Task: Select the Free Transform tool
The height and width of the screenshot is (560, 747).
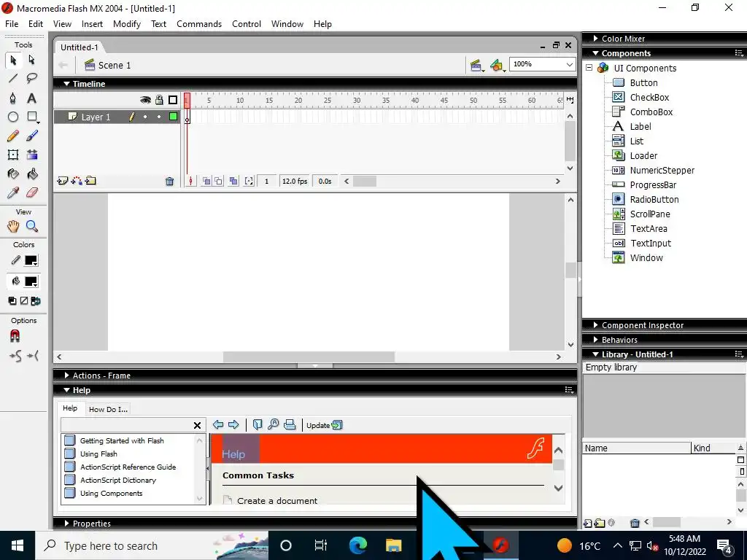Action: [x=13, y=155]
